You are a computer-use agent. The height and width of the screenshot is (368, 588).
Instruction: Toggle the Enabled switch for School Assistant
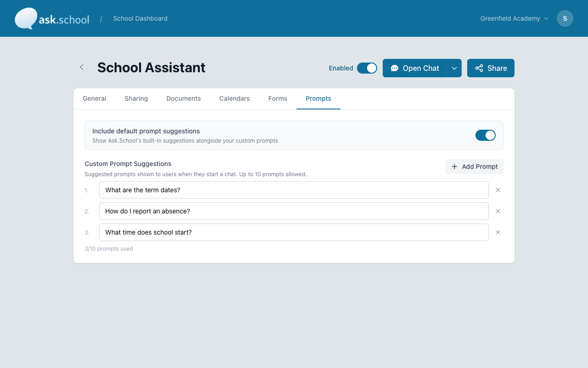(367, 68)
